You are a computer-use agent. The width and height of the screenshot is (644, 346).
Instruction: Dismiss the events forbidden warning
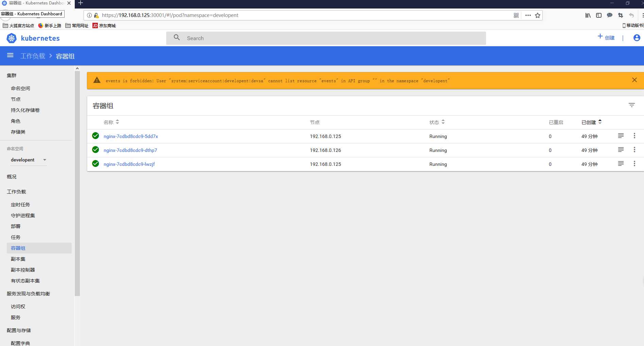(634, 80)
